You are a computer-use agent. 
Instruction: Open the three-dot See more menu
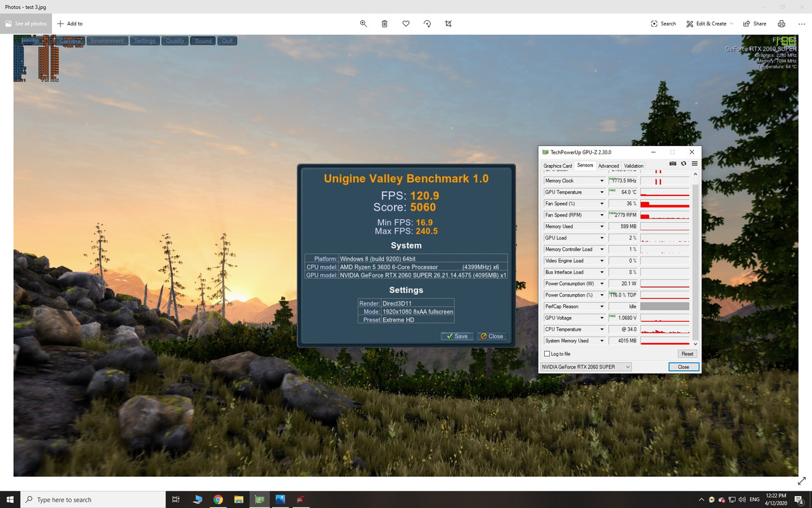[x=801, y=23]
